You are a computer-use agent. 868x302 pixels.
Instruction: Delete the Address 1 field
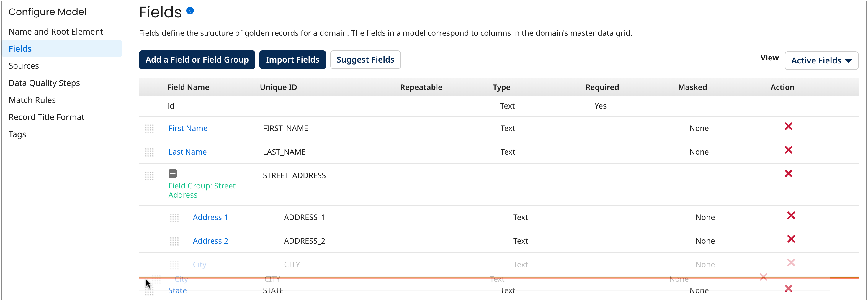point(791,216)
